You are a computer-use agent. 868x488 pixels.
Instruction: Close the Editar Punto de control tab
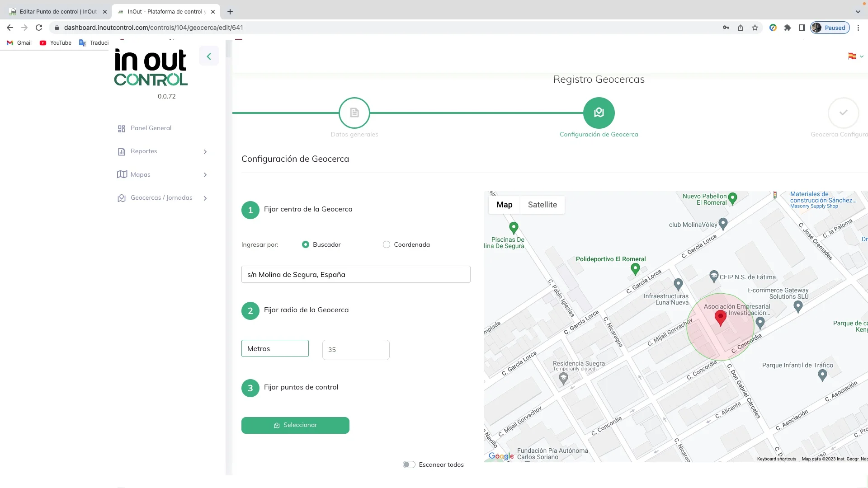point(104,12)
